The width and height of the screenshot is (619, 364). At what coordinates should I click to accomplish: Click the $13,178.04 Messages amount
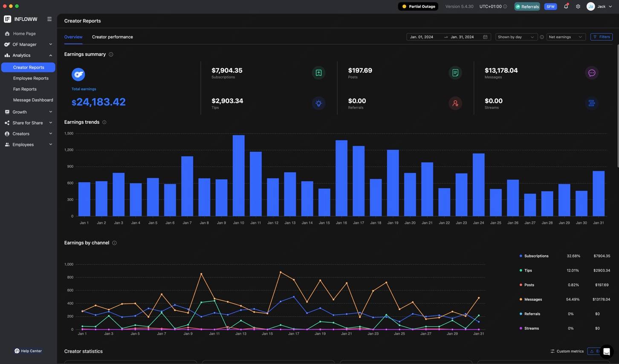coord(501,71)
